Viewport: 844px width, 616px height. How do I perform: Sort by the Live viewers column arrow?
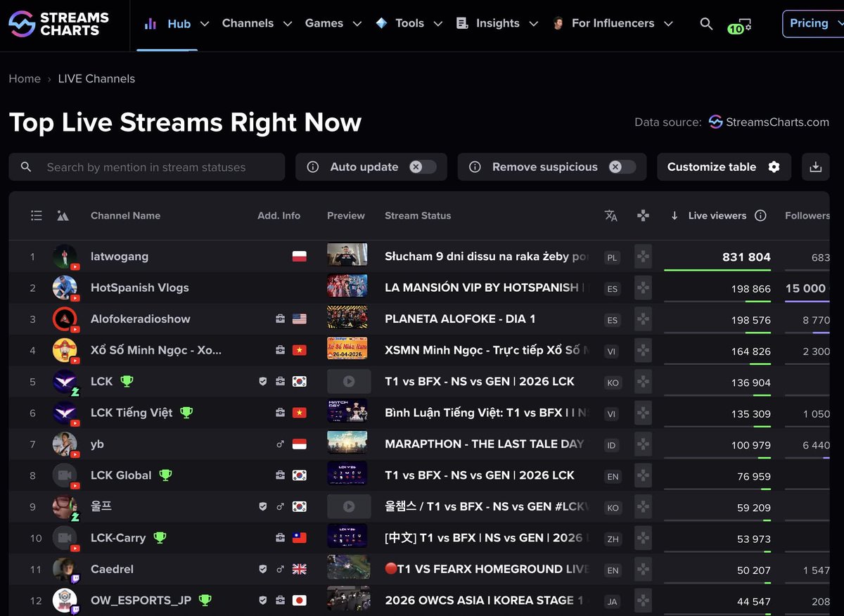674,216
